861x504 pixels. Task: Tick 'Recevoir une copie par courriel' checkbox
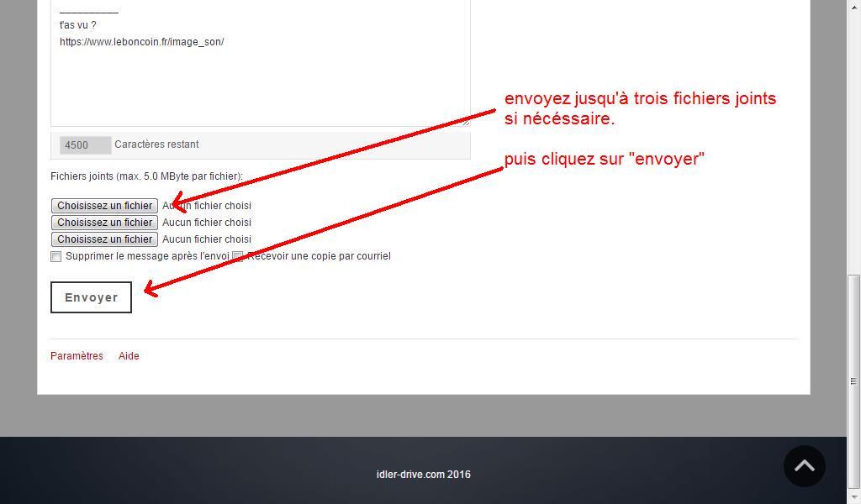pos(238,256)
